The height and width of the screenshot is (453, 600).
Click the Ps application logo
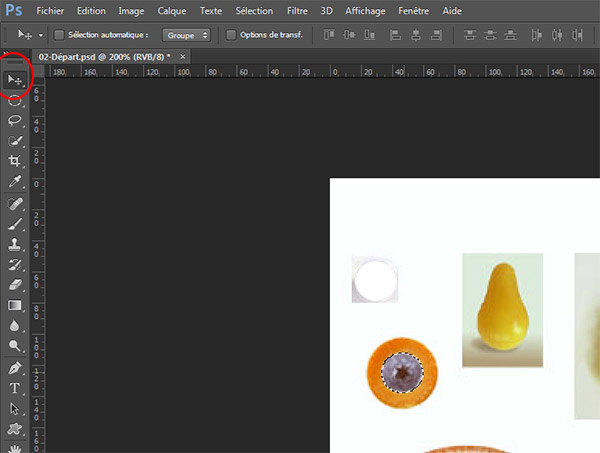point(14,10)
